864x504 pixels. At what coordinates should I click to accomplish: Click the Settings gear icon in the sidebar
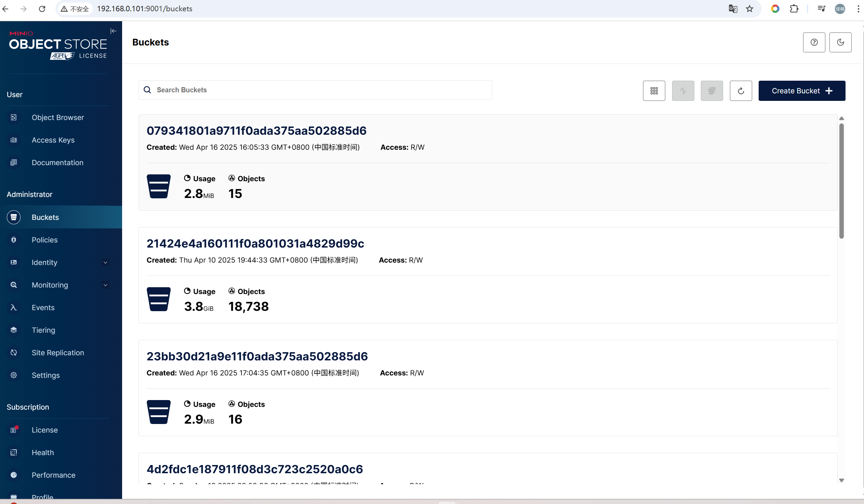pos(14,375)
